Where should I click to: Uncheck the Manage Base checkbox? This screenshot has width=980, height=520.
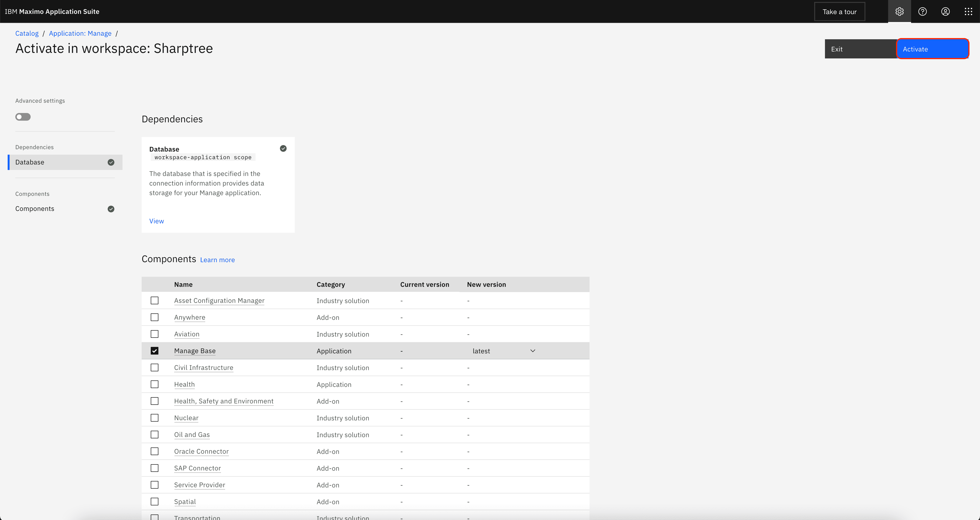coord(155,351)
